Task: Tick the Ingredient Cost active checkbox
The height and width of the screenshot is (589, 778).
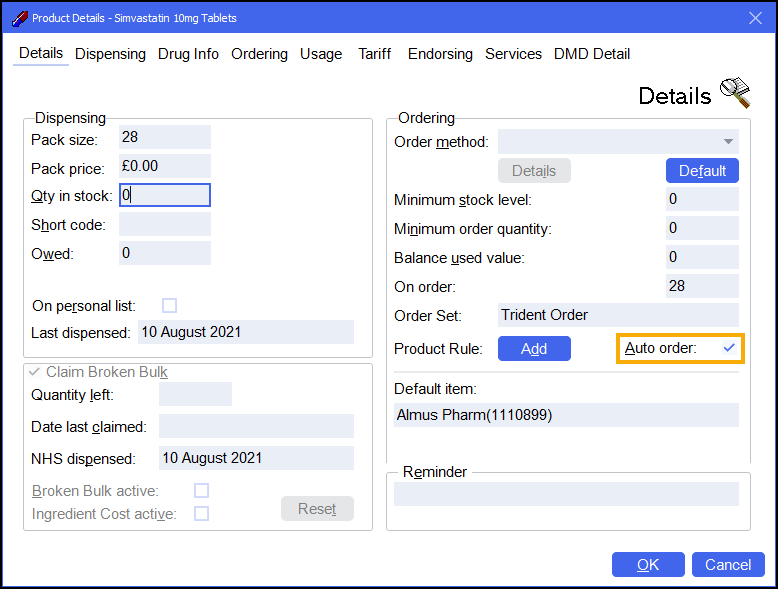Action: [x=201, y=513]
